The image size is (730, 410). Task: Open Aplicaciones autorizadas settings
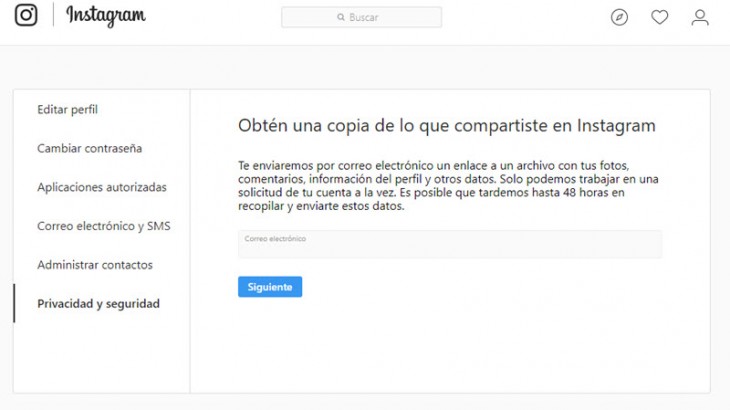tap(102, 187)
